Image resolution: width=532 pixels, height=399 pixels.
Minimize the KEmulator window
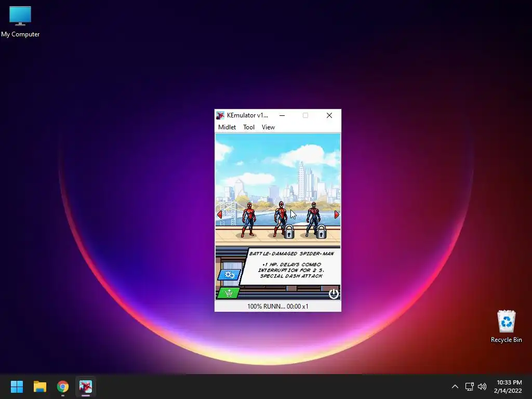click(282, 115)
